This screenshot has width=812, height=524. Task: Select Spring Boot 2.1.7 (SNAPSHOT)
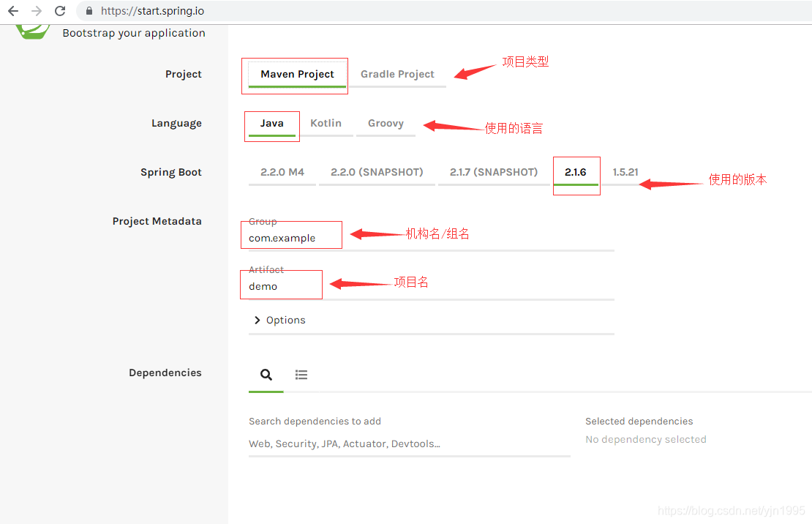(x=494, y=172)
